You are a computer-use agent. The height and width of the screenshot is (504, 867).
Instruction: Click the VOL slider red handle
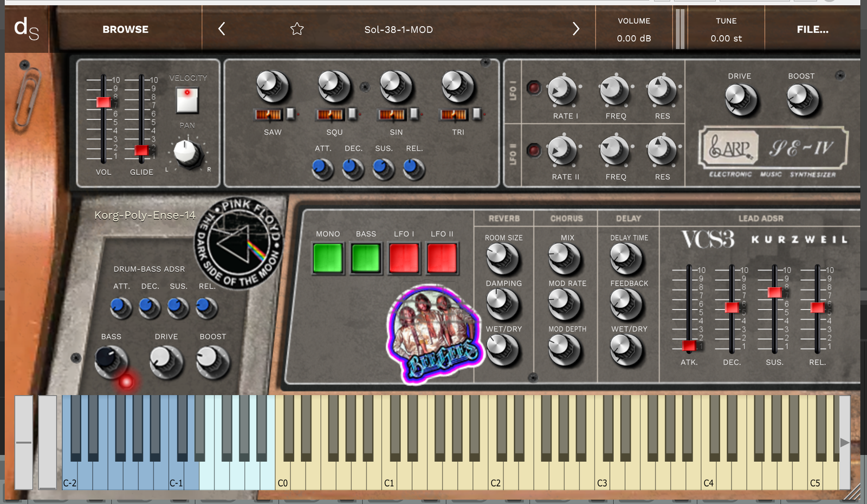103,102
